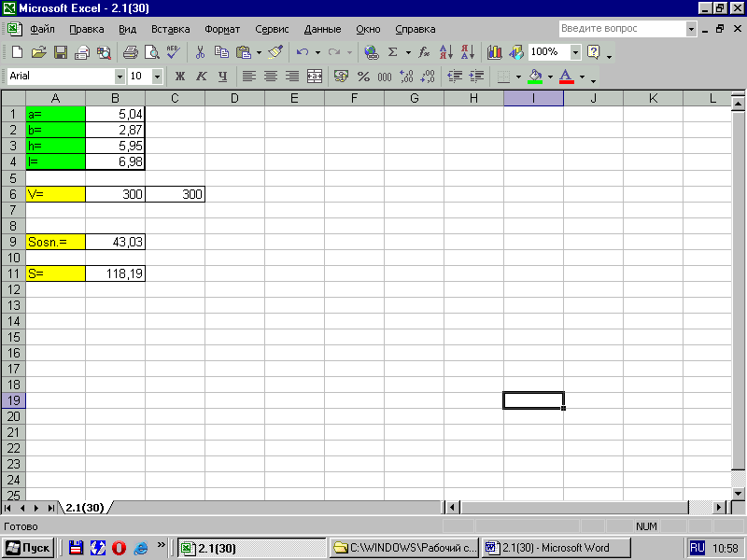Open the Данные menu
The height and width of the screenshot is (560, 747).
[322, 29]
